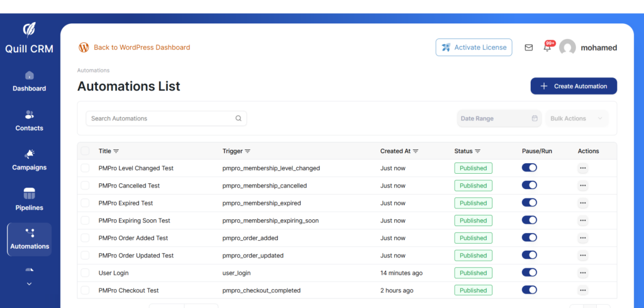Image resolution: width=644 pixels, height=308 pixels.
Task: Click the search magnifier icon in Search Automations
Action: (x=238, y=118)
